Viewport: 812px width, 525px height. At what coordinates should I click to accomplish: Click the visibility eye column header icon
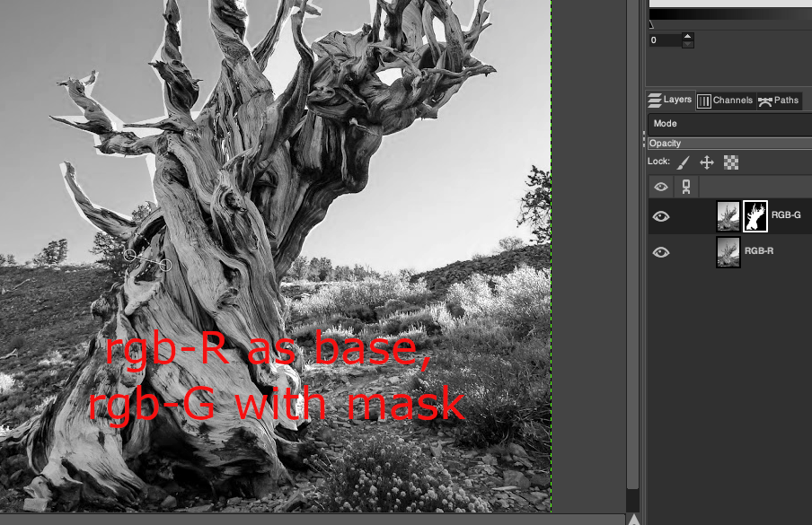661,187
